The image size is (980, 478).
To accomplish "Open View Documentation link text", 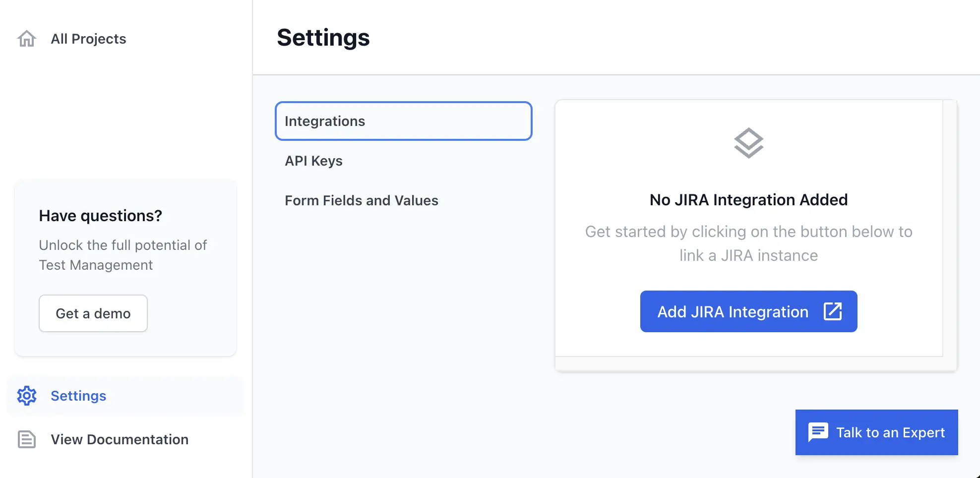I will click(120, 439).
